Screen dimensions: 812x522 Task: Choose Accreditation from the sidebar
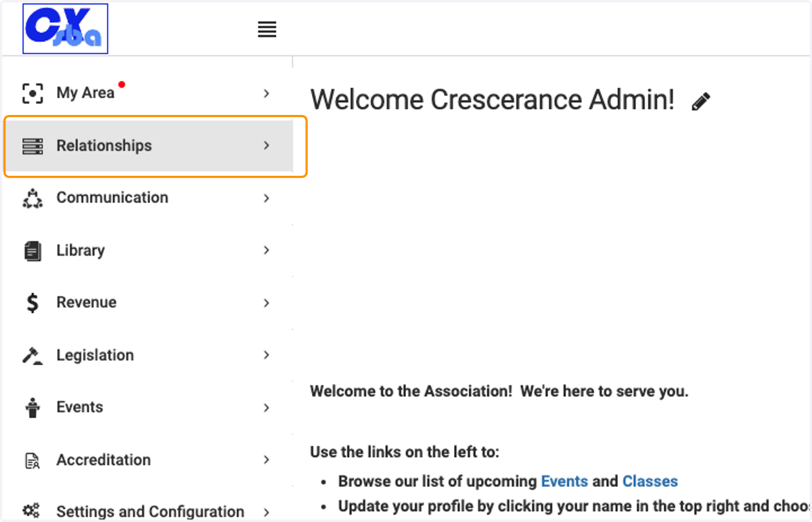point(148,460)
